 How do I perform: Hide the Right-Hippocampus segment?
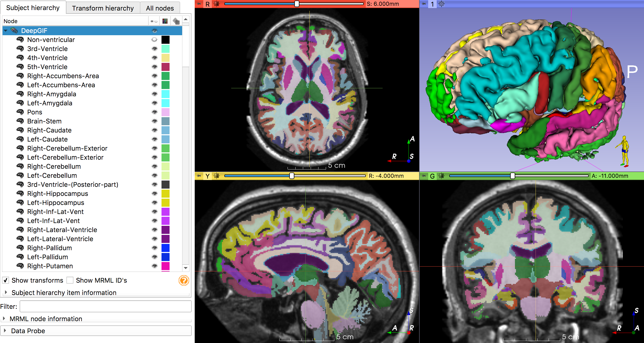click(x=154, y=194)
